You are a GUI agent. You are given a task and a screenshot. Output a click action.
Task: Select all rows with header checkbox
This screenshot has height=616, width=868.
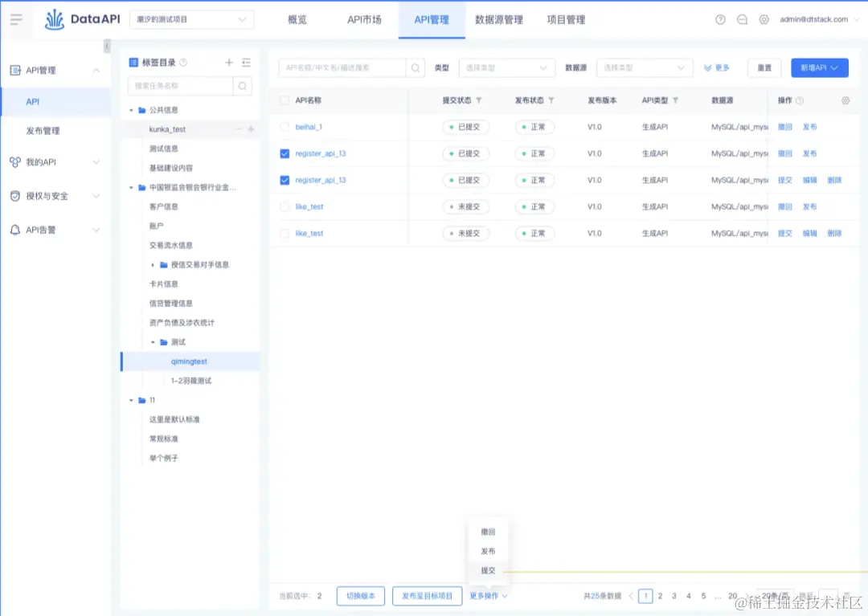point(285,100)
